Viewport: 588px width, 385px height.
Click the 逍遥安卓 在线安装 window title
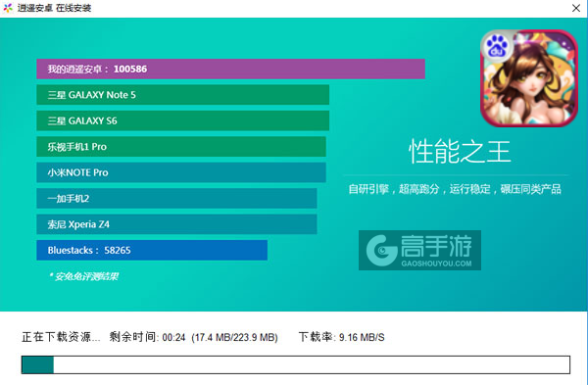click(54, 8)
